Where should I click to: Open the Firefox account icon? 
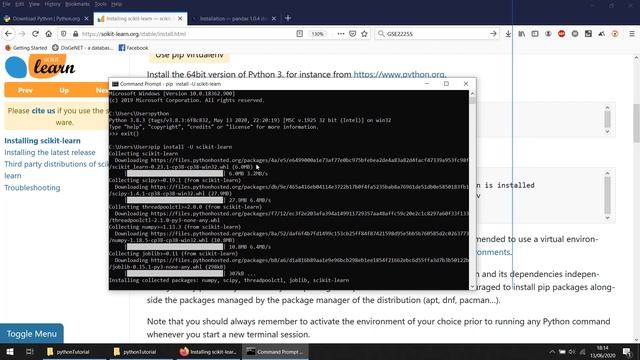click(x=548, y=34)
